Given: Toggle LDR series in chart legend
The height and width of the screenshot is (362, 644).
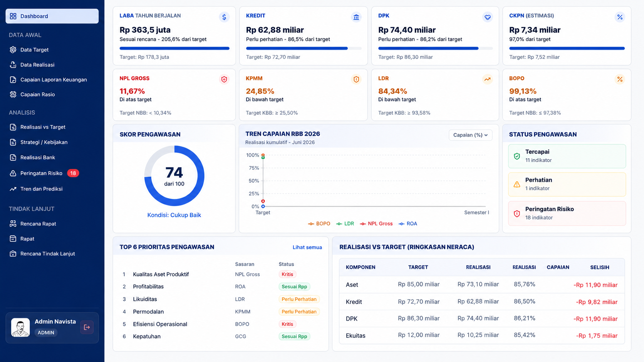Looking at the screenshot, I should point(345,224).
